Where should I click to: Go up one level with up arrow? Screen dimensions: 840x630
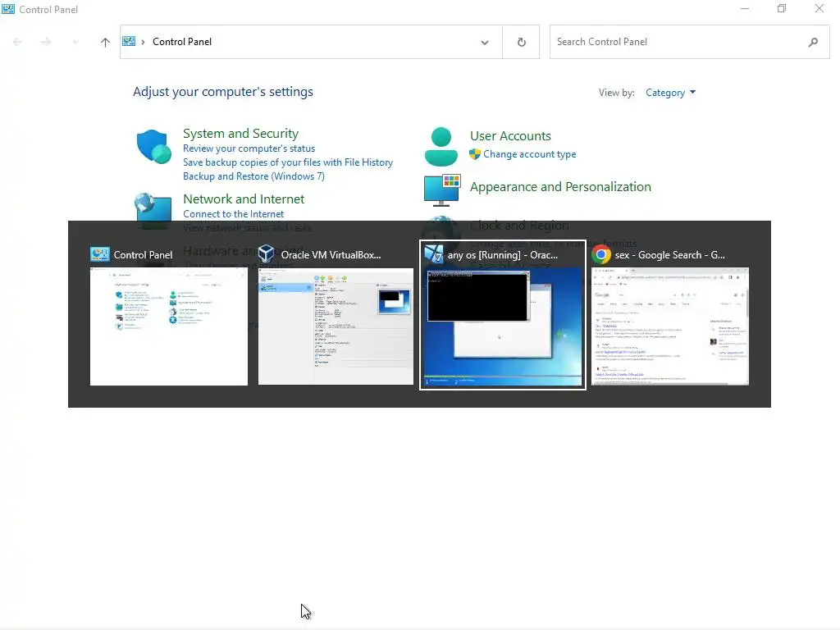click(105, 42)
